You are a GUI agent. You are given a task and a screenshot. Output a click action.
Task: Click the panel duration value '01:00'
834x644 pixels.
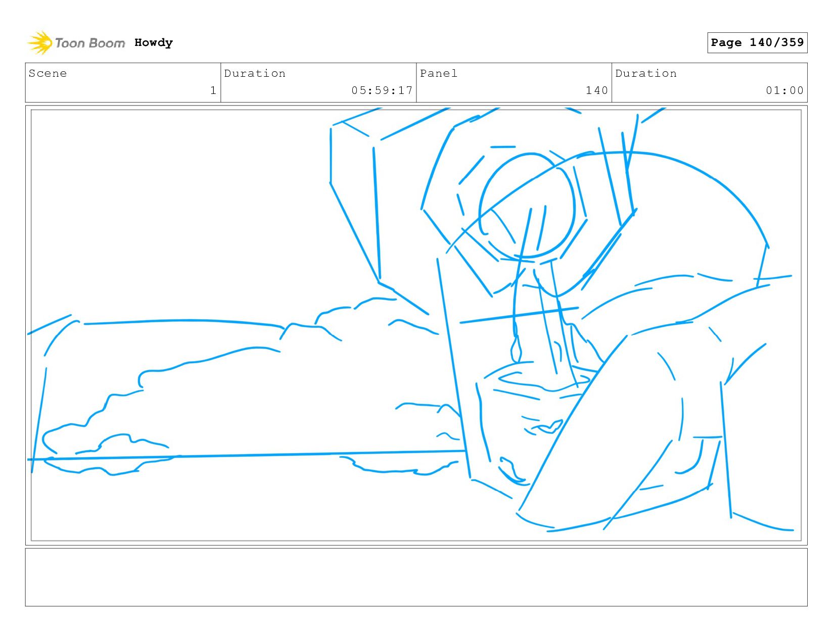point(784,90)
